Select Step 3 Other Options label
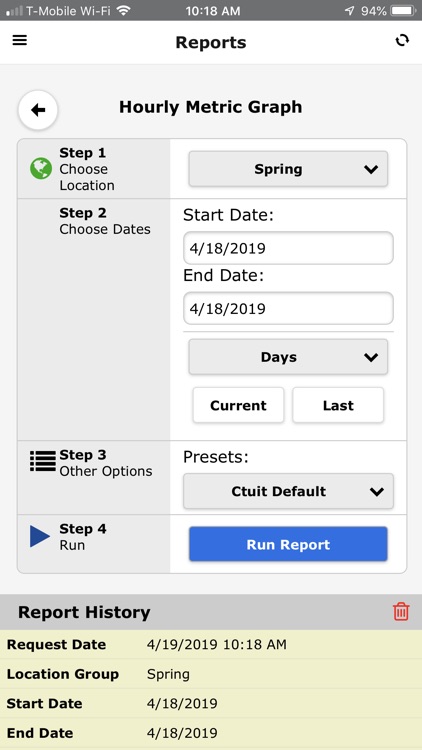The width and height of the screenshot is (422, 750). click(x=106, y=463)
